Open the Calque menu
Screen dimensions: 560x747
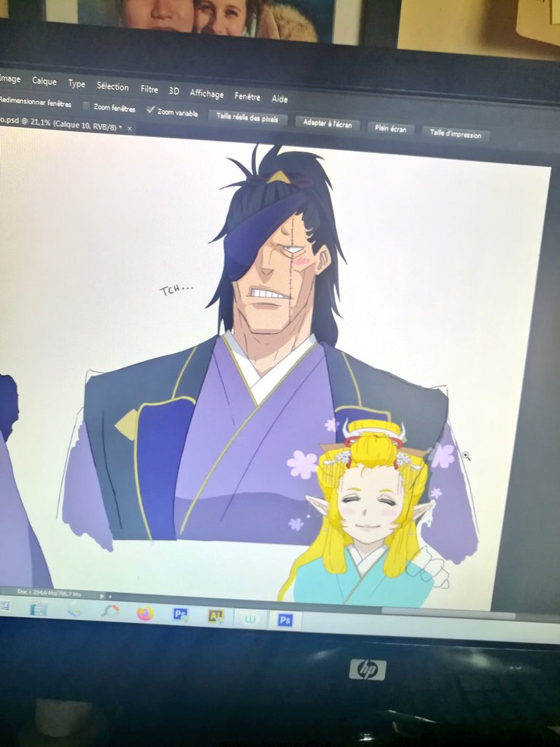44,82
